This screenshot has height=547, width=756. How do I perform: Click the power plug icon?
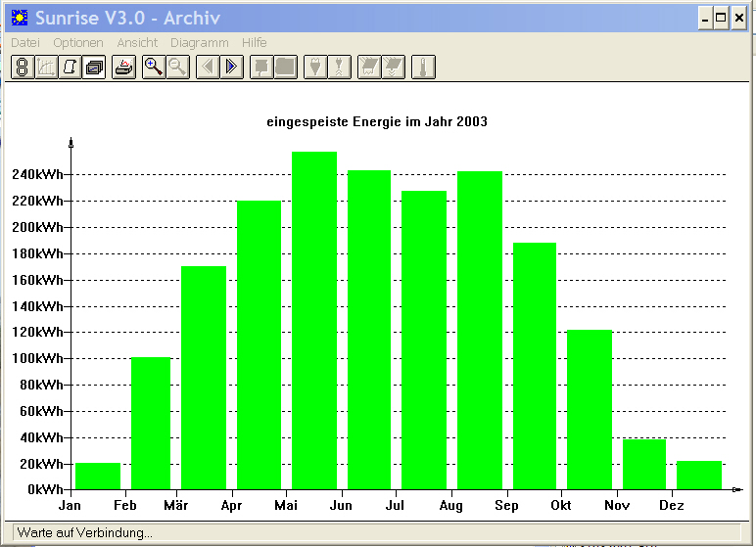click(x=315, y=67)
